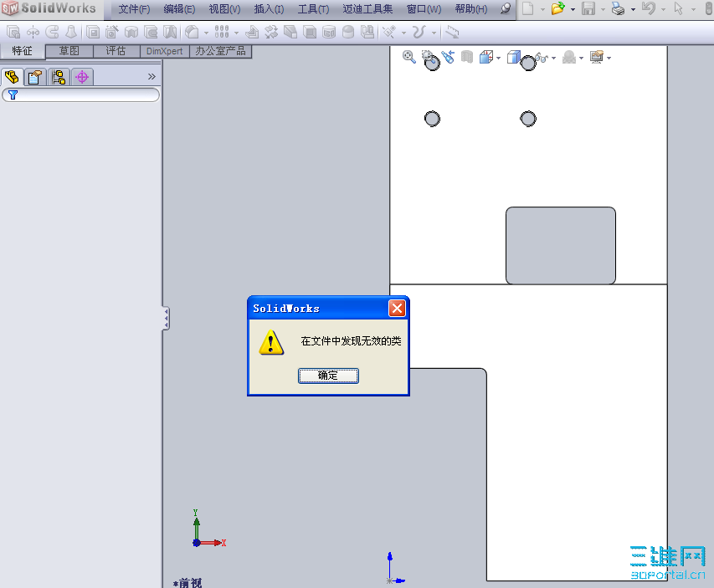Switch to the 办公室产品 tab
Image resolution: width=714 pixels, height=588 pixels.
pyautogui.click(x=220, y=51)
